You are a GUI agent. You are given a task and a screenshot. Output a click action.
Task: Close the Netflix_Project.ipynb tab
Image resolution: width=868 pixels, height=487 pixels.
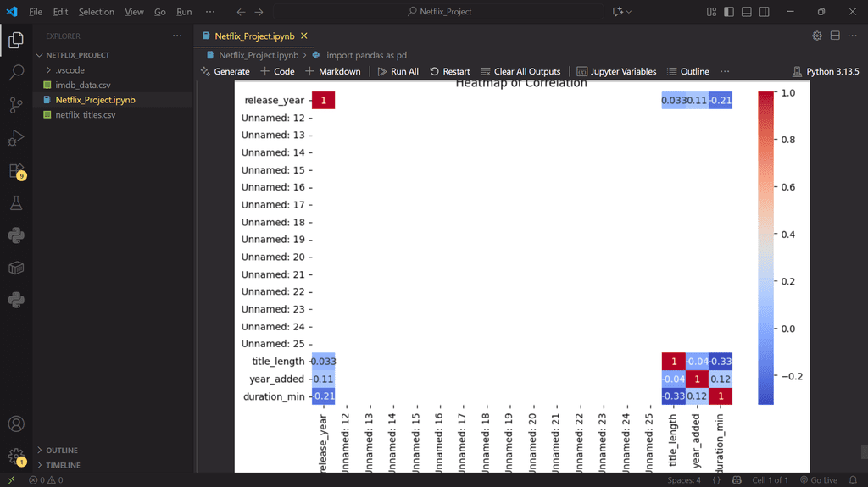pos(304,36)
